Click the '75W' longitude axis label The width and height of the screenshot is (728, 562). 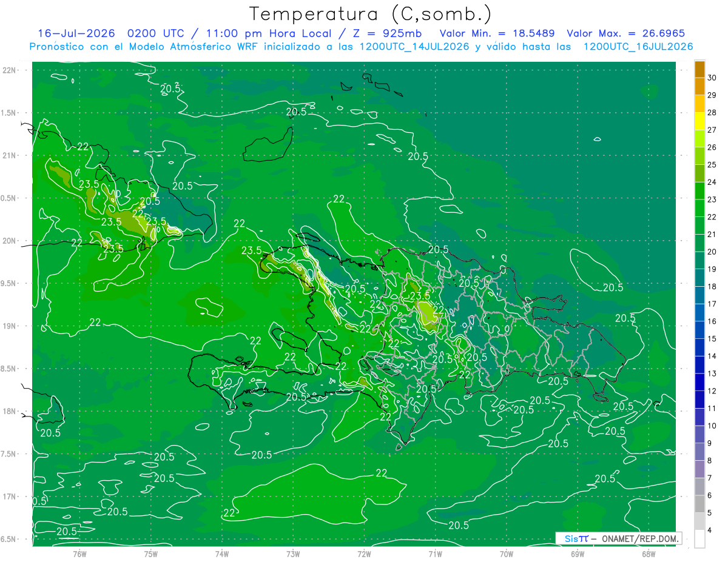click(151, 554)
